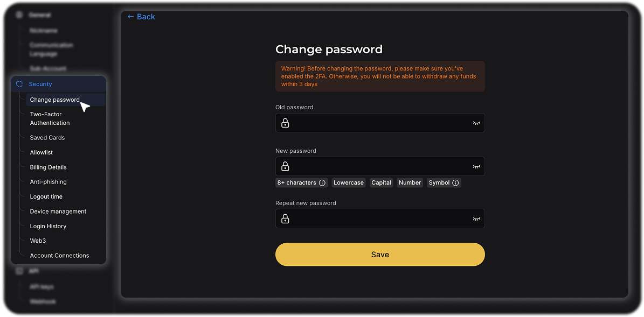Open Account Connections settings

click(59, 256)
